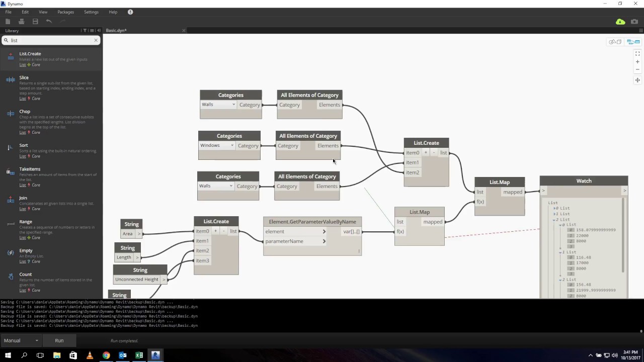Open the File menu
This screenshot has width=644, height=362.
pyautogui.click(x=9, y=12)
